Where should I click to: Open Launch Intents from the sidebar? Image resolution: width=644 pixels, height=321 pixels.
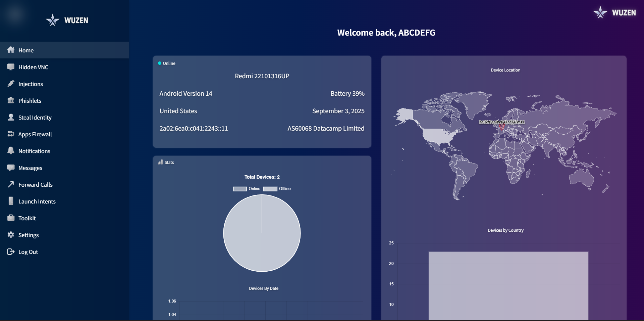coord(37,201)
